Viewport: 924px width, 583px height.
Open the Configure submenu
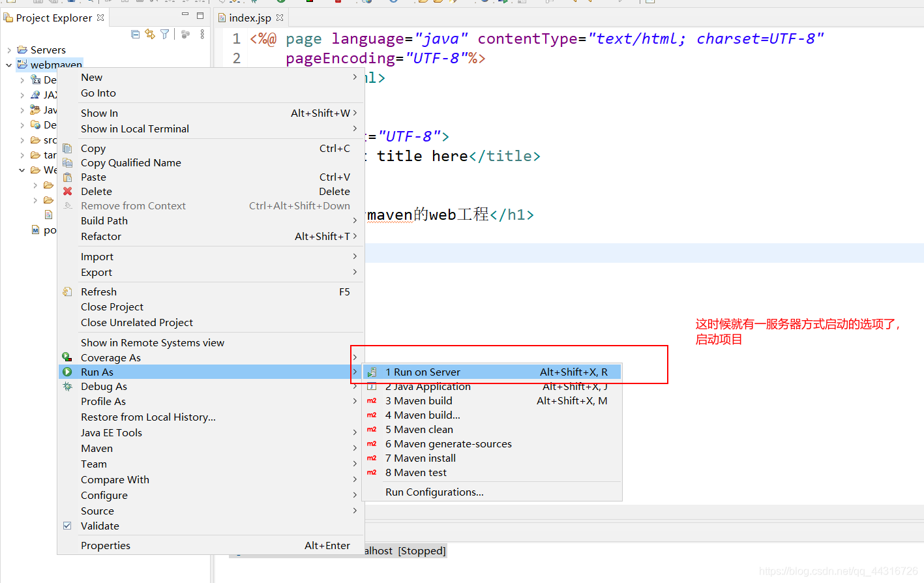211,495
